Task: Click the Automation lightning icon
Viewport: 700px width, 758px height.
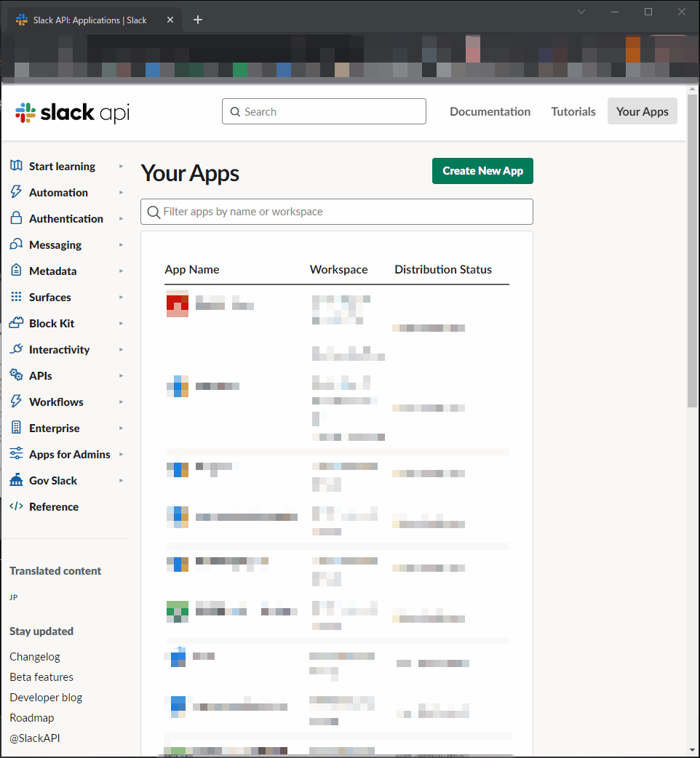Action: click(x=16, y=192)
